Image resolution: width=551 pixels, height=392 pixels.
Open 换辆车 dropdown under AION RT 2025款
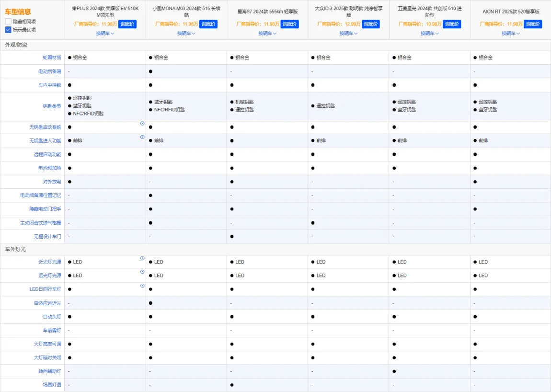pos(511,34)
